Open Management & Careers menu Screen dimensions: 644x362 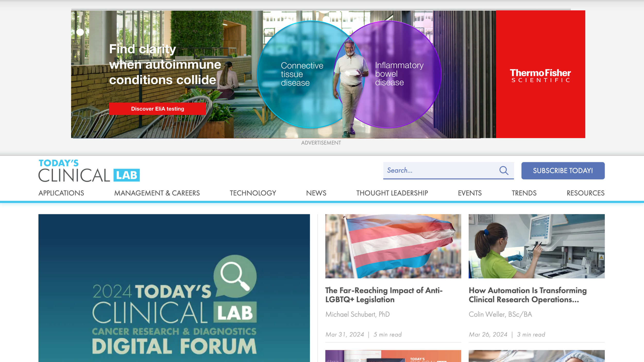pyautogui.click(x=157, y=193)
